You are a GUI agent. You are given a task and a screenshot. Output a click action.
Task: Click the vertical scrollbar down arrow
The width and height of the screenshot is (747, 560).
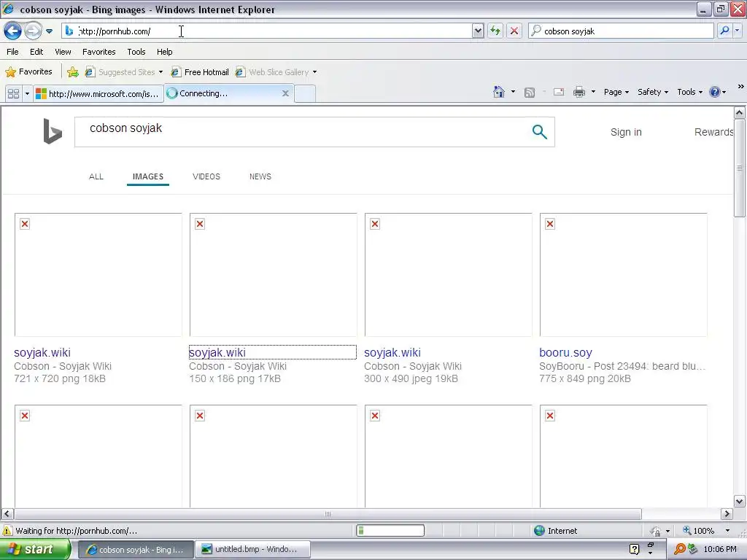click(x=739, y=501)
